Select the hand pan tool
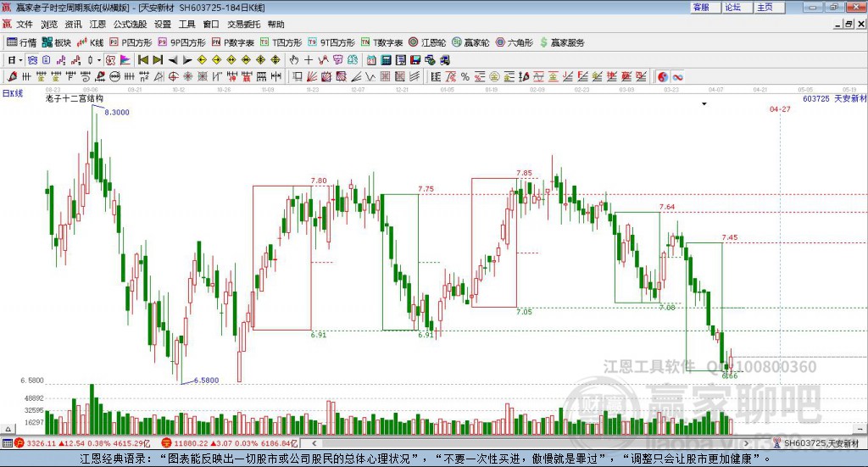Viewport: 868px width, 467px height. pos(293,60)
